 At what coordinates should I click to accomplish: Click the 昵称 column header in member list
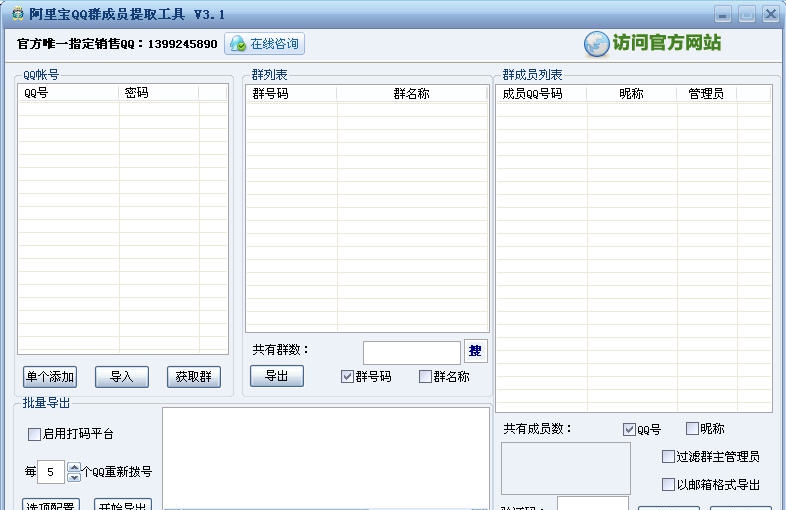pos(632,94)
